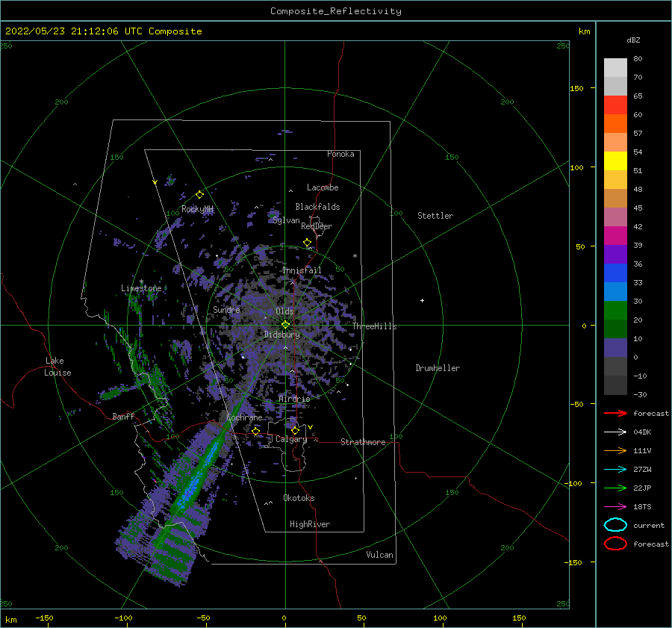
Task: Click the dBZ legend heading
Action: (x=633, y=40)
